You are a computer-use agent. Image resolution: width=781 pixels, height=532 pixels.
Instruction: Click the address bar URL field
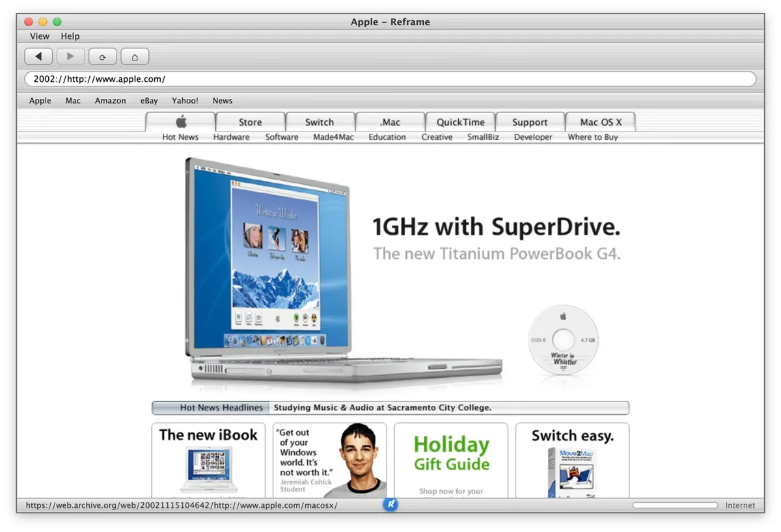pyautogui.click(x=390, y=79)
